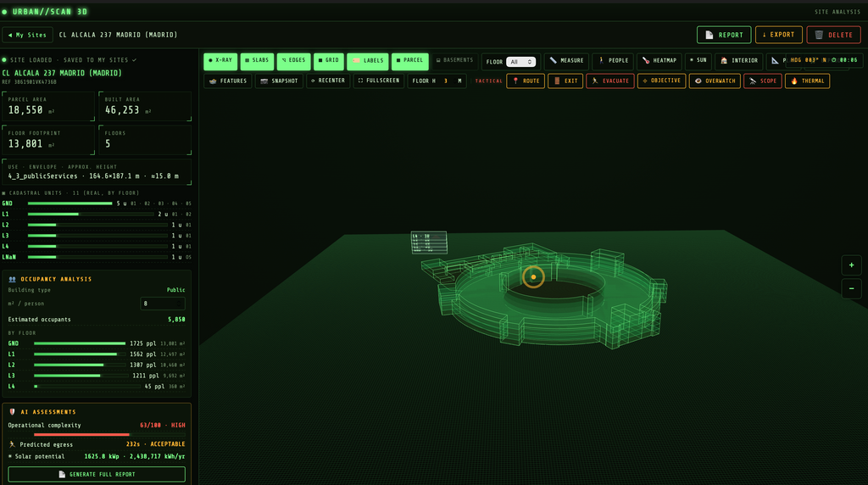This screenshot has height=485, width=868.
Task: Select the GND cadastral units row
Action: [x=97, y=203]
